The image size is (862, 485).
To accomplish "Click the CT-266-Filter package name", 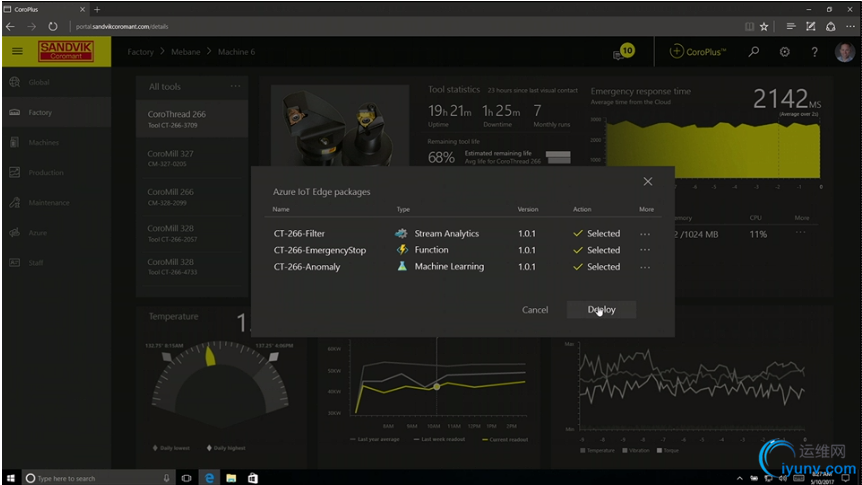I will (x=299, y=234).
